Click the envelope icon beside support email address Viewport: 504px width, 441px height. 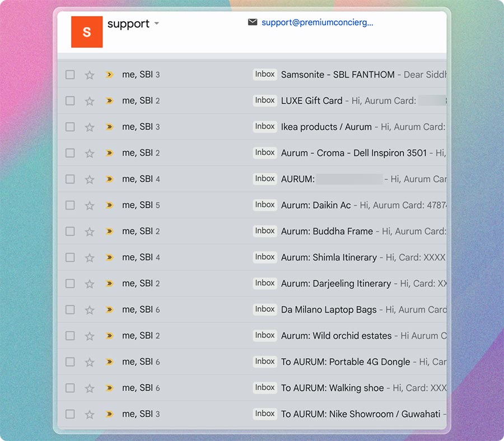click(x=253, y=22)
